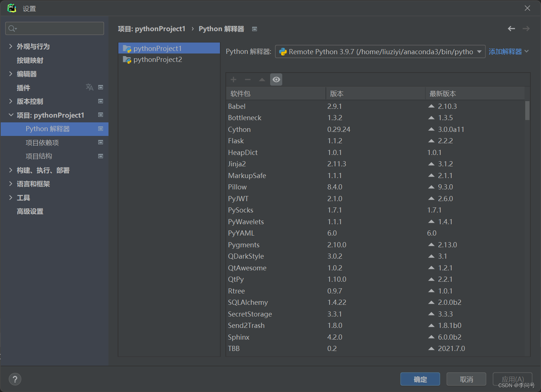Image resolution: width=541 pixels, height=392 pixels.
Task: Click the 软件包 column header
Action: pos(276,94)
